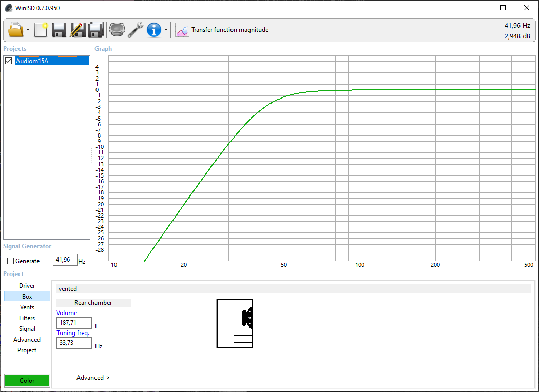Click the -2,948 dB cursor readout

coord(516,36)
